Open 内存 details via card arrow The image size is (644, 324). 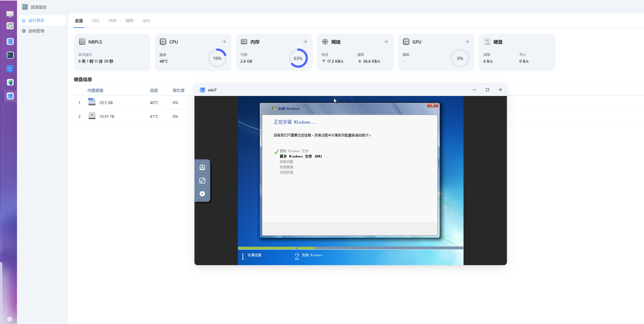click(x=305, y=42)
